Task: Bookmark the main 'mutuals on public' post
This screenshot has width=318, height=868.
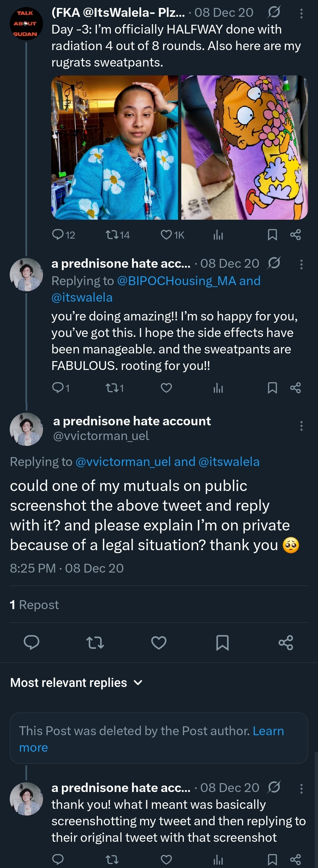Action: pos(222,643)
